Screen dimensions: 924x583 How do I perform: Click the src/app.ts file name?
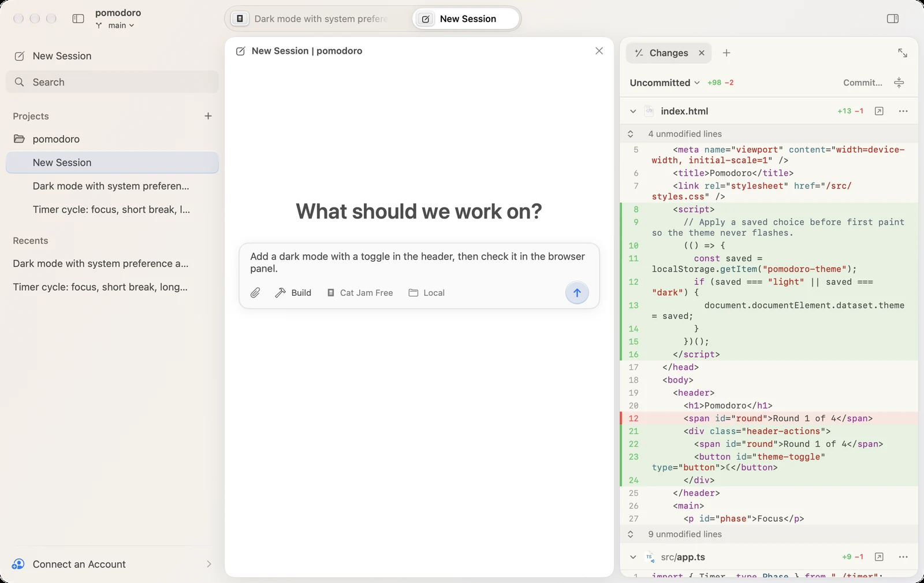pyautogui.click(x=683, y=557)
